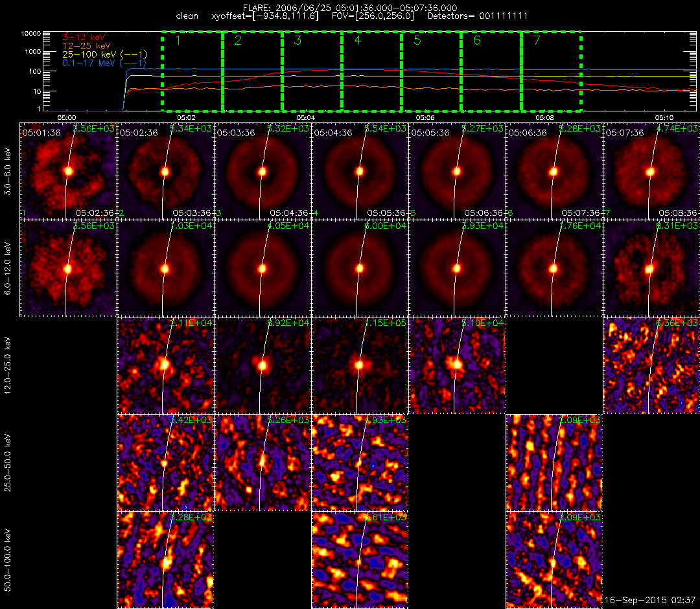Click the '05:08:36' end time label
The image size is (700, 609).
[678, 213]
